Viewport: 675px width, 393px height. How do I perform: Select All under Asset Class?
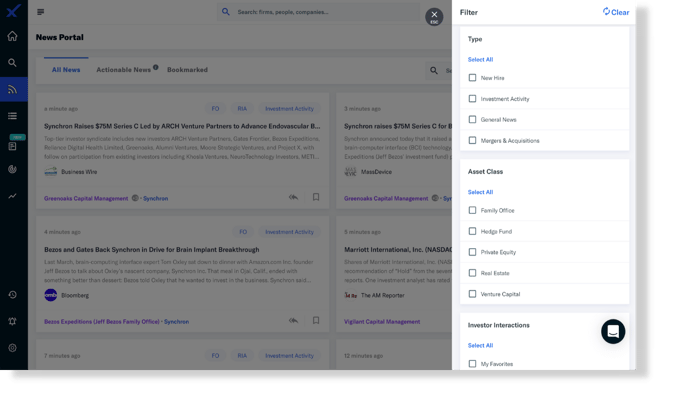coord(480,192)
